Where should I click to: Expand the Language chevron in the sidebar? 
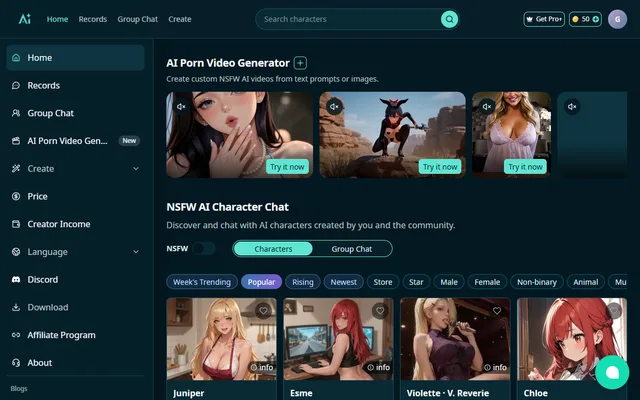click(136, 252)
